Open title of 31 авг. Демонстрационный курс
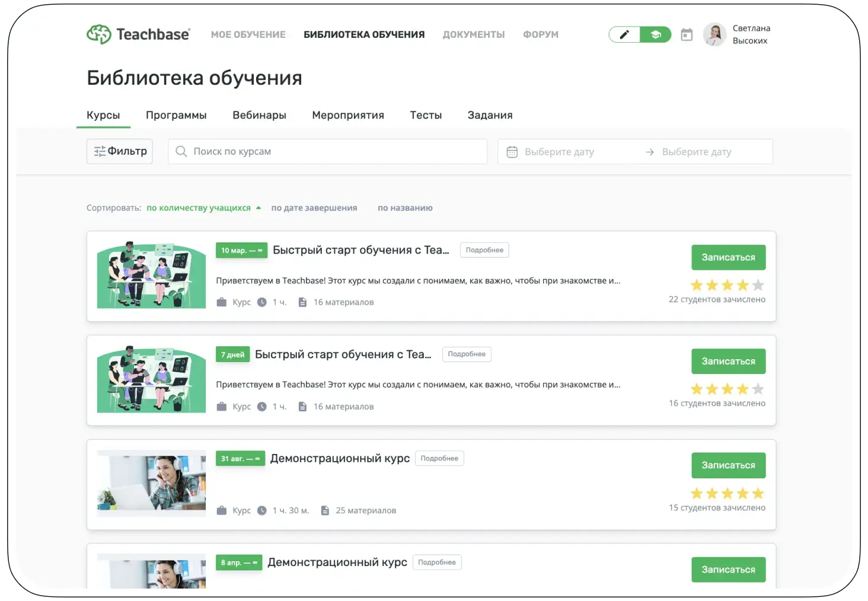Image resolution: width=868 pixels, height=601 pixels. [x=340, y=458]
